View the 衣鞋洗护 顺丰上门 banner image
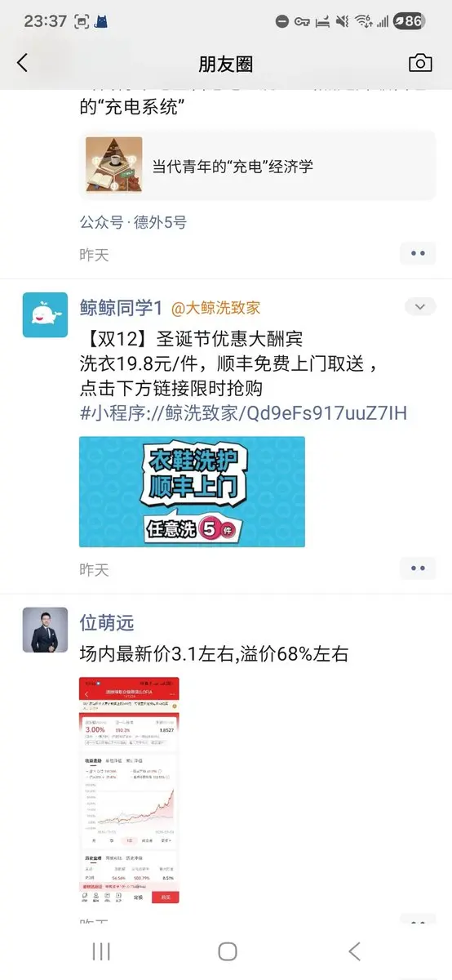 click(x=192, y=492)
